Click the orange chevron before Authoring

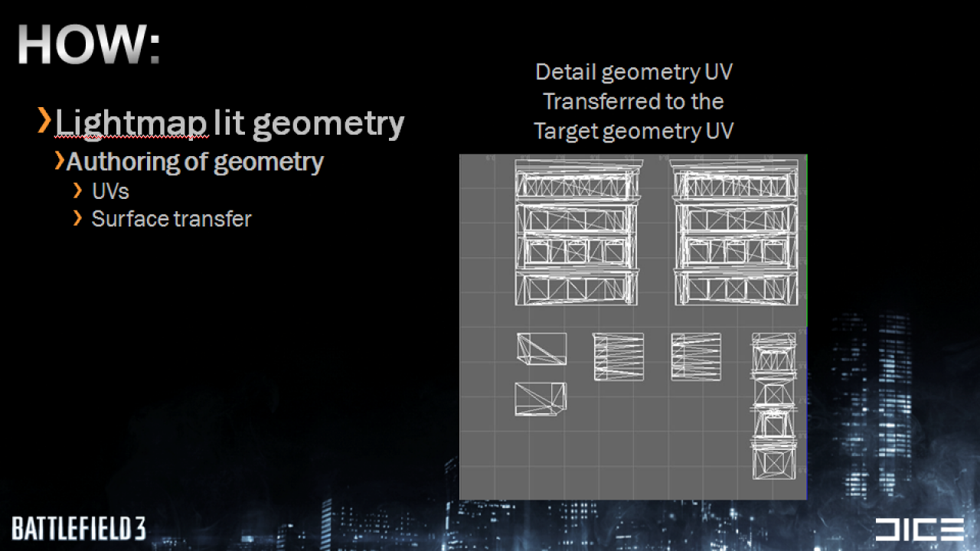pos(59,161)
